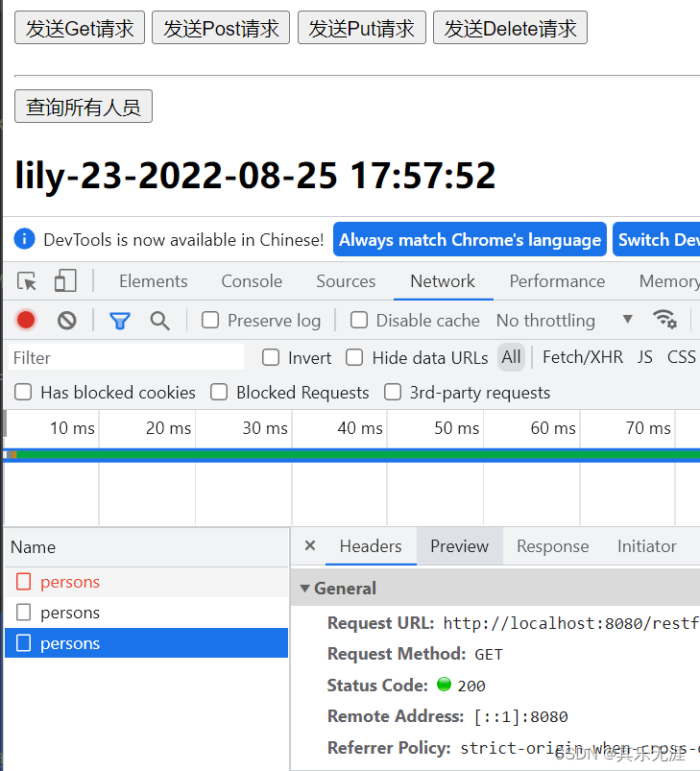700x771 pixels.
Task: Open the Memory tab
Action: (x=669, y=281)
